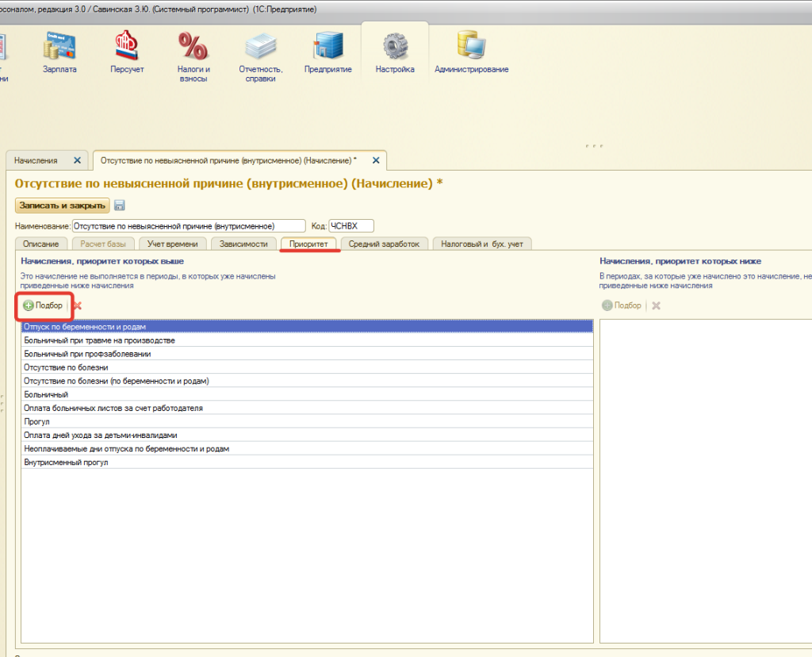Select row Больничный при травме на производстве

[x=307, y=340]
